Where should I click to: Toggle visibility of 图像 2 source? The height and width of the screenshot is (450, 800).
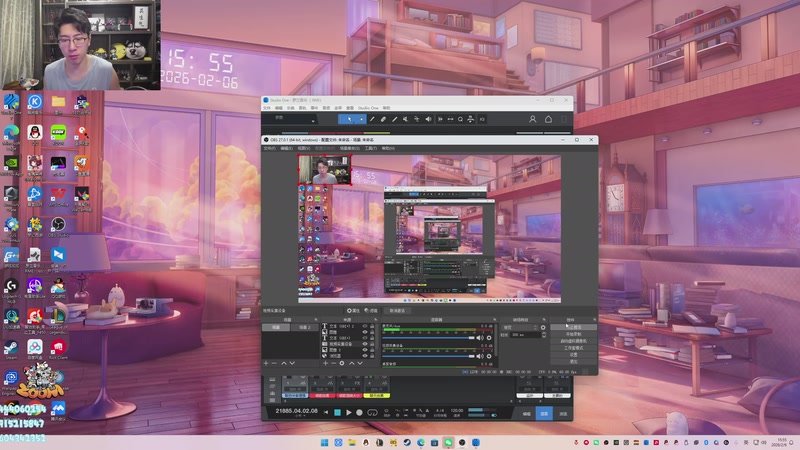pos(365,350)
